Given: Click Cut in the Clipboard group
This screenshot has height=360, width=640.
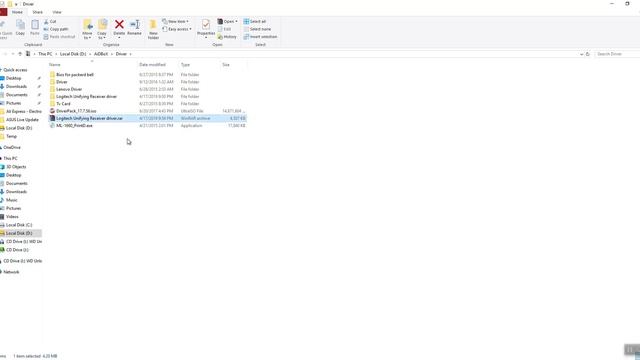Looking at the screenshot, I should (x=50, y=21).
